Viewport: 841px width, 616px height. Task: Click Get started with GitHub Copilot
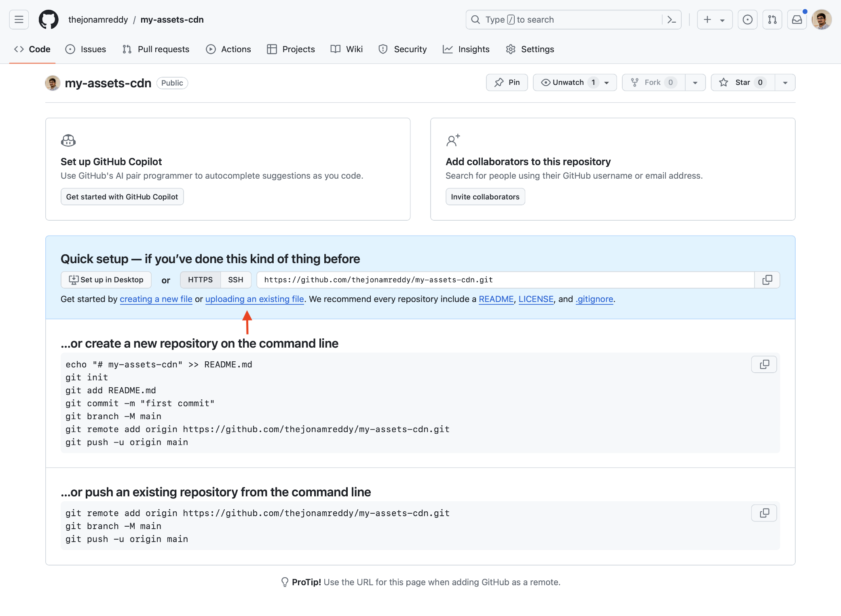pos(122,196)
